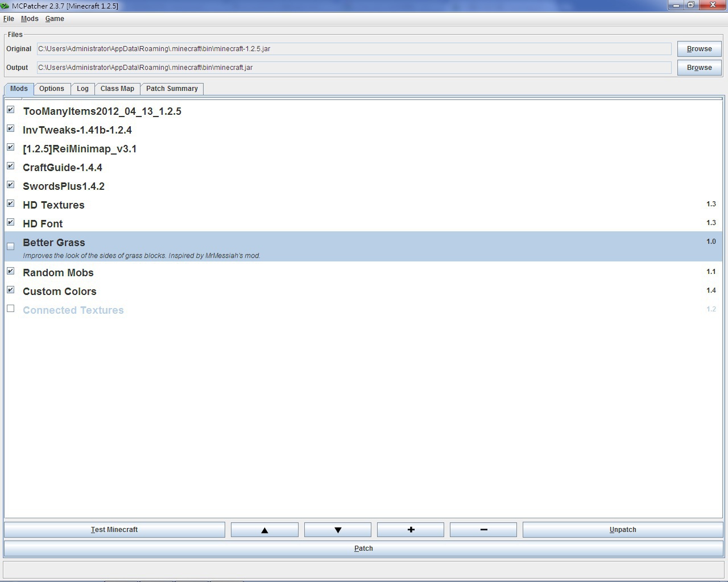Click the Output file path field
Image resolution: width=728 pixels, height=582 pixels.
pyautogui.click(x=354, y=68)
